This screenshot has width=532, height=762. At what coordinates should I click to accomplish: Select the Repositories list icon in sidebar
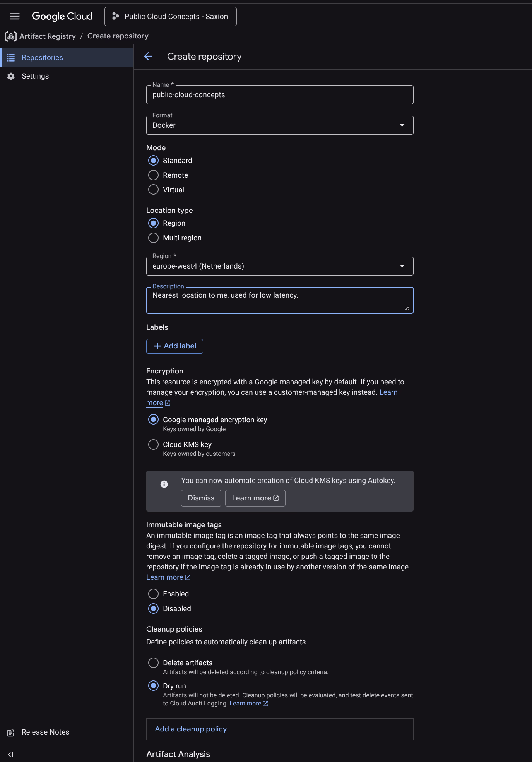(11, 57)
